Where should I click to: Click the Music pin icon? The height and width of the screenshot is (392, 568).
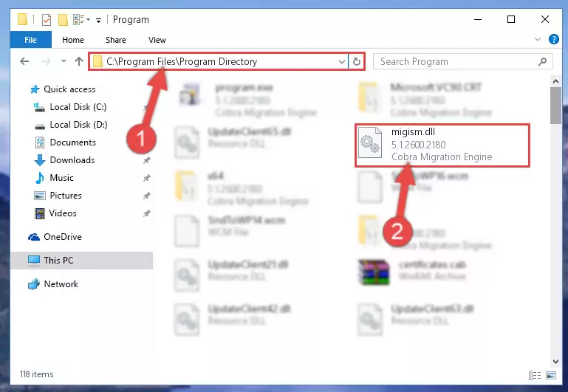[x=146, y=178]
